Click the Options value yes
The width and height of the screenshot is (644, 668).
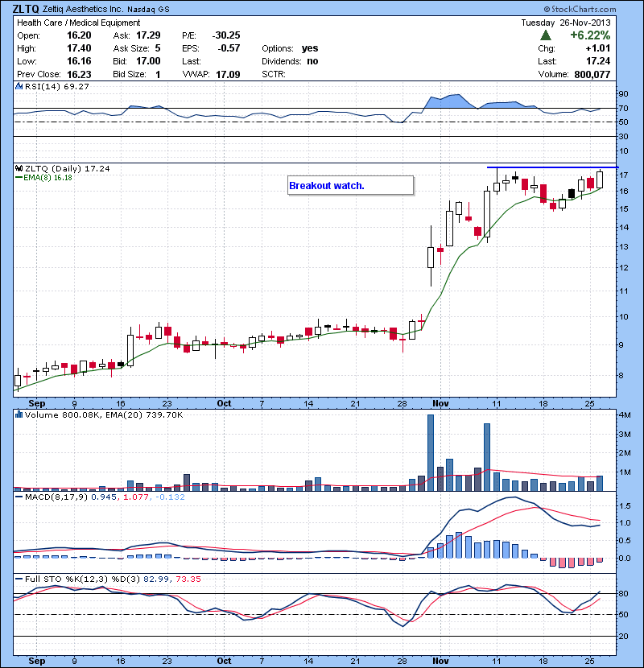click(x=310, y=48)
